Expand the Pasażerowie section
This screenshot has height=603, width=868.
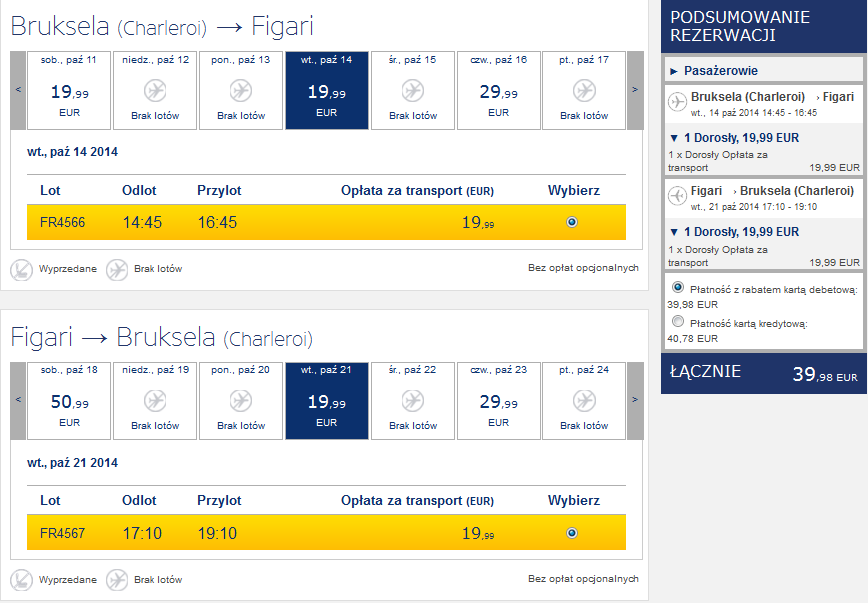click(x=714, y=71)
